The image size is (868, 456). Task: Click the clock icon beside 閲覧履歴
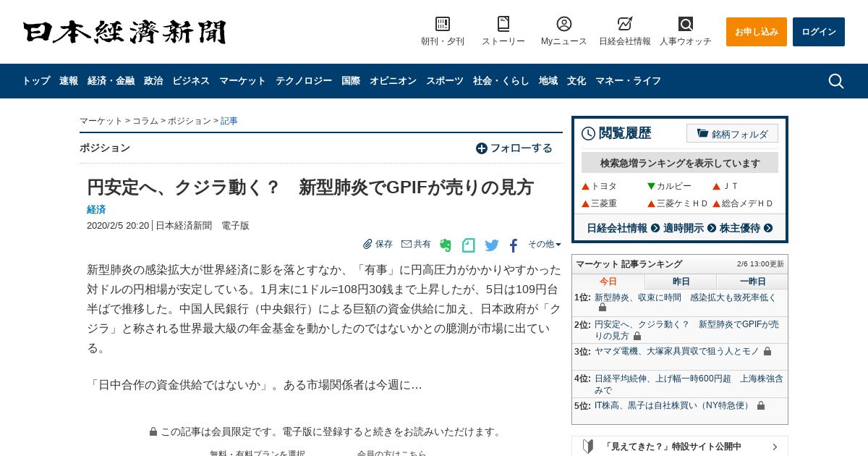(x=589, y=133)
